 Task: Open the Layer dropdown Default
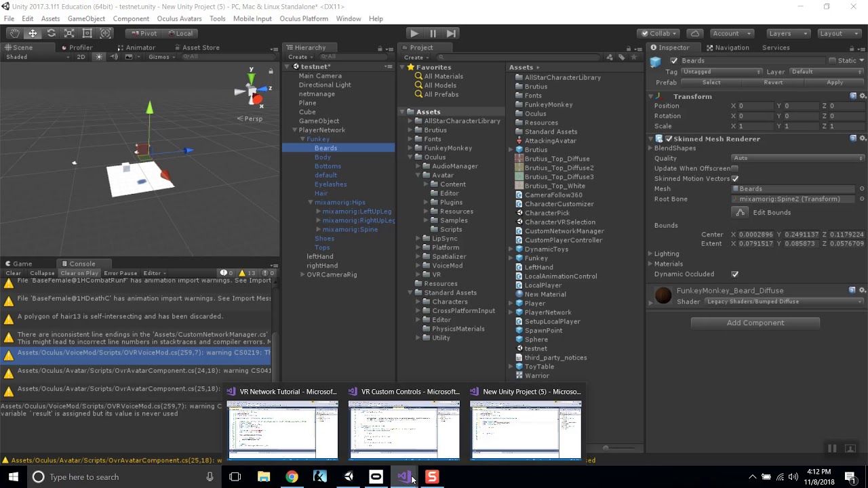[827, 72]
